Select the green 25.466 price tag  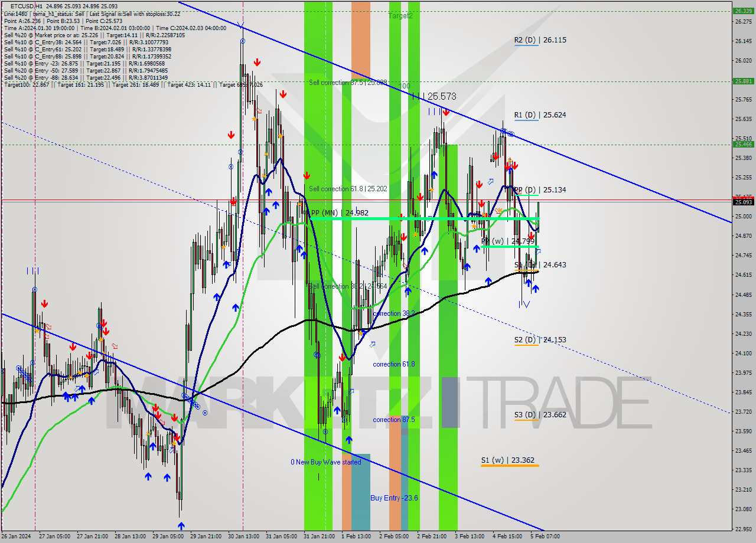tap(744, 144)
